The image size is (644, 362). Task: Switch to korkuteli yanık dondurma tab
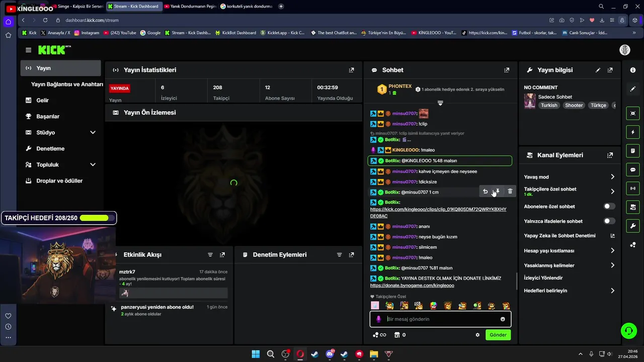246,7
